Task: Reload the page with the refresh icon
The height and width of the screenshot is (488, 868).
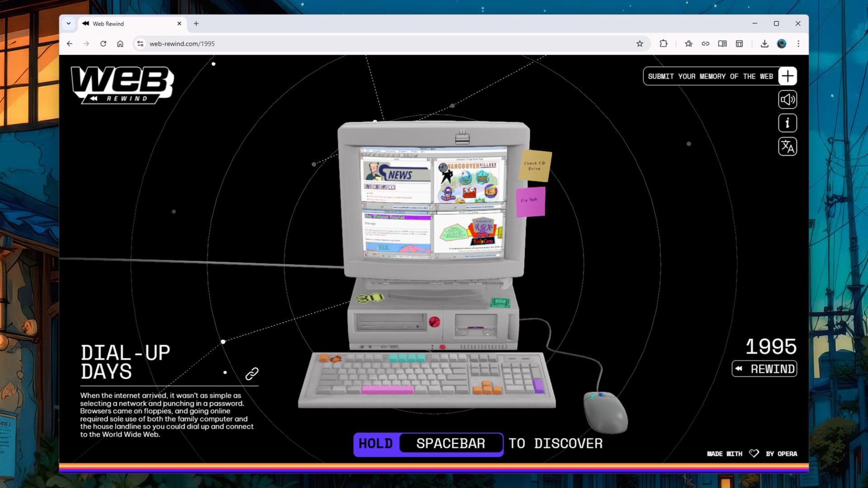Action: click(104, 43)
